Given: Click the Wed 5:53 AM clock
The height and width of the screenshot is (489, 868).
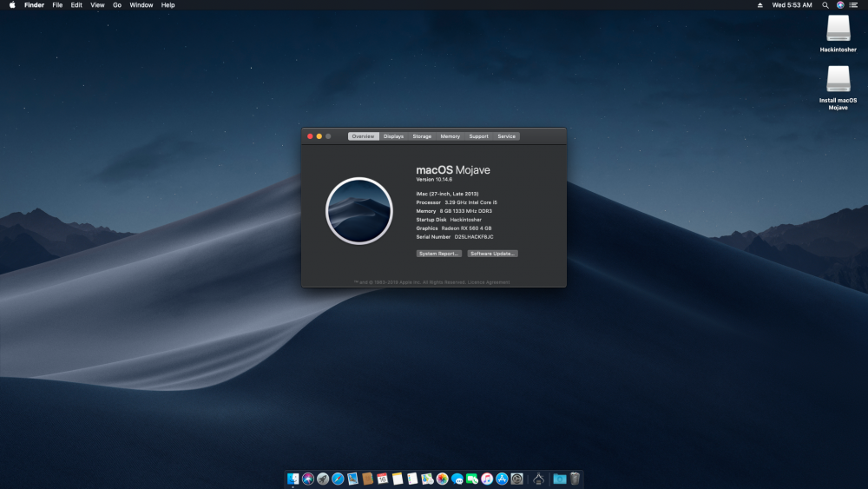Looking at the screenshot, I should pos(792,5).
